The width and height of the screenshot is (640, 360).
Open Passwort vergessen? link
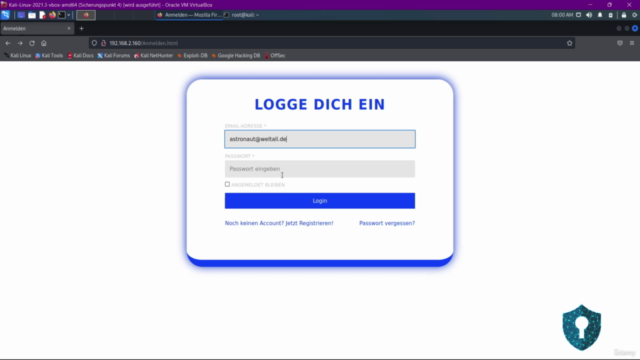[x=387, y=223]
